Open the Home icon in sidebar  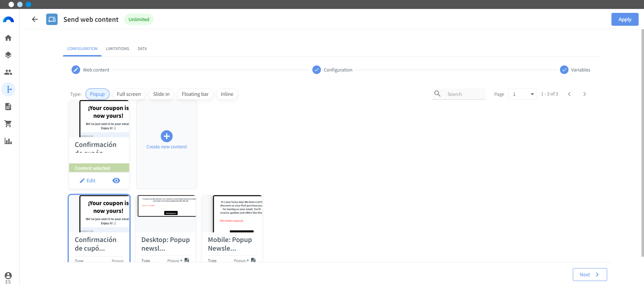coord(8,38)
